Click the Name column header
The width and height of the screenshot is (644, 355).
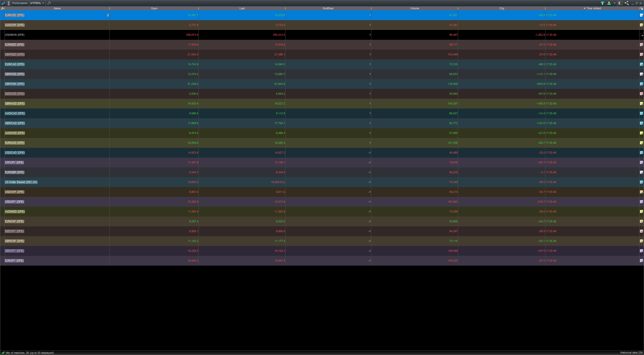(57, 9)
